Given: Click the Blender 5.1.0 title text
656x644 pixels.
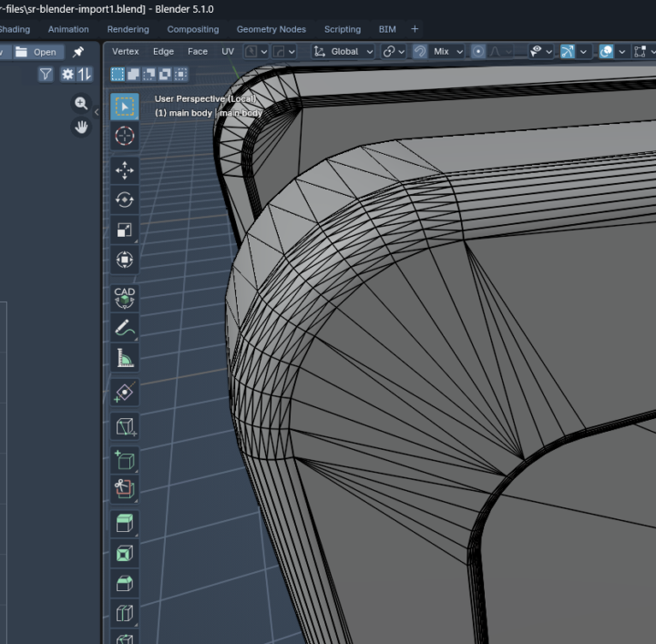Looking at the screenshot, I should coord(184,9).
